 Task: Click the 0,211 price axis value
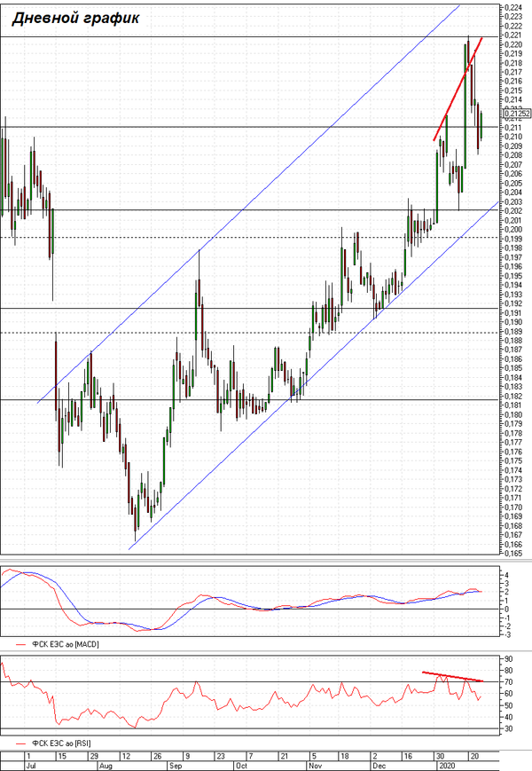[x=513, y=128]
